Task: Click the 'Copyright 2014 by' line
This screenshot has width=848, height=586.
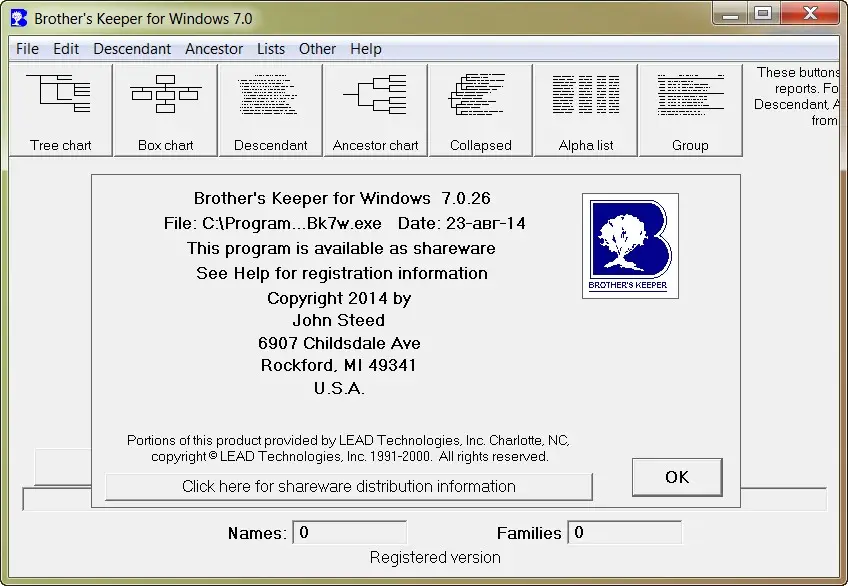Action: click(339, 298)
